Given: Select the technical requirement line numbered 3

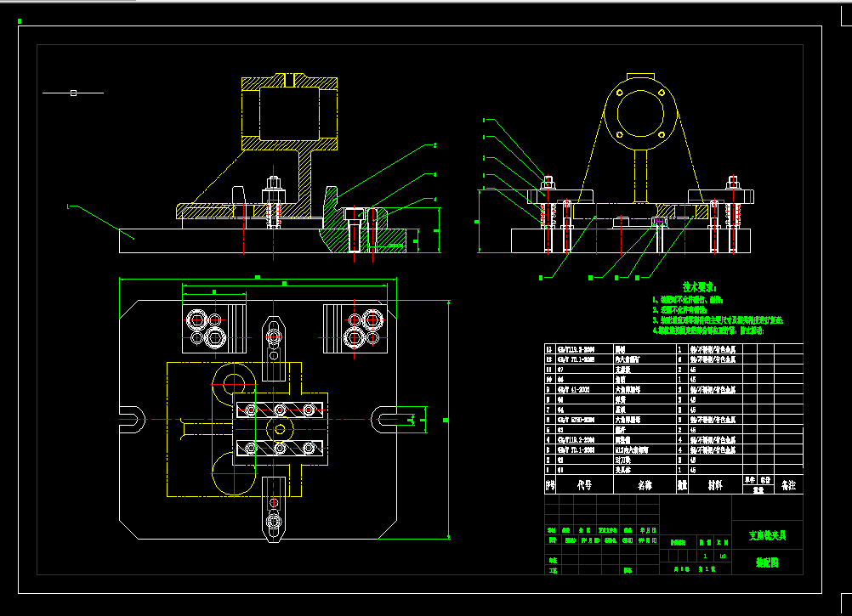Looking at the screenshot, I should (x=718, y=320).
